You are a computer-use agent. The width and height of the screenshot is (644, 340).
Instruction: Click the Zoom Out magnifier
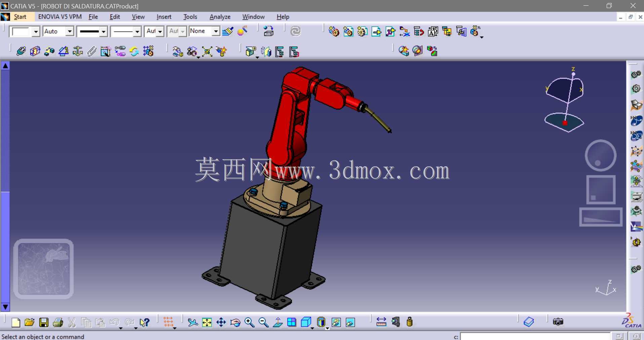[x=263, y=323]
